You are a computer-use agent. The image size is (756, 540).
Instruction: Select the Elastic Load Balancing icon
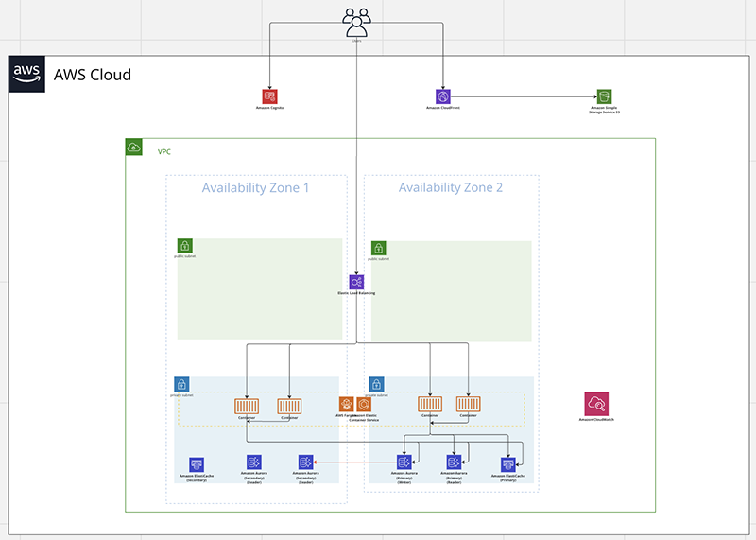(356, 283)
